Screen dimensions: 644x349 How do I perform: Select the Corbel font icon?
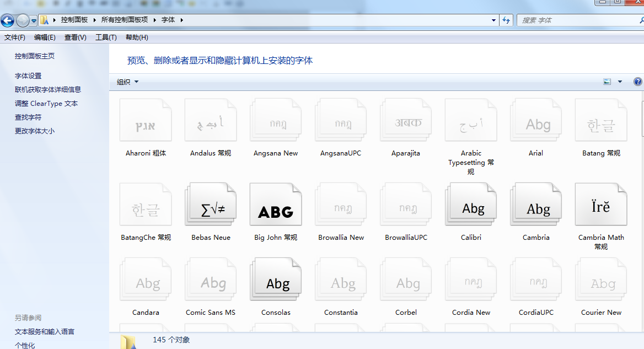tap(406, 279)
